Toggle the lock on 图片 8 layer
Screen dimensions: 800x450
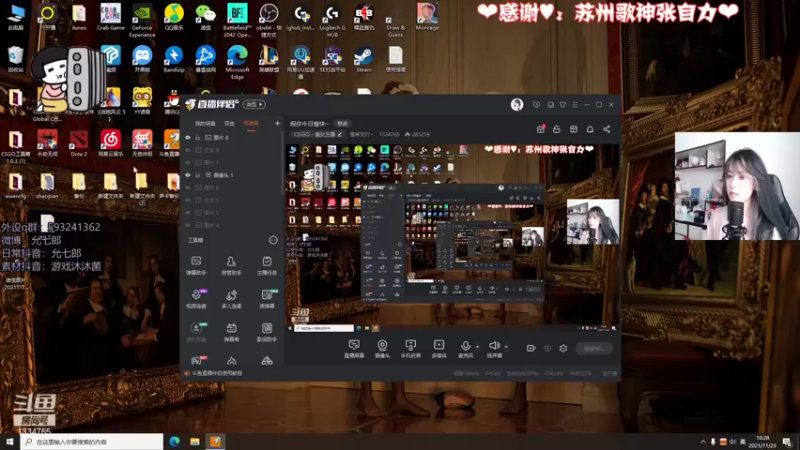[197, 138]
